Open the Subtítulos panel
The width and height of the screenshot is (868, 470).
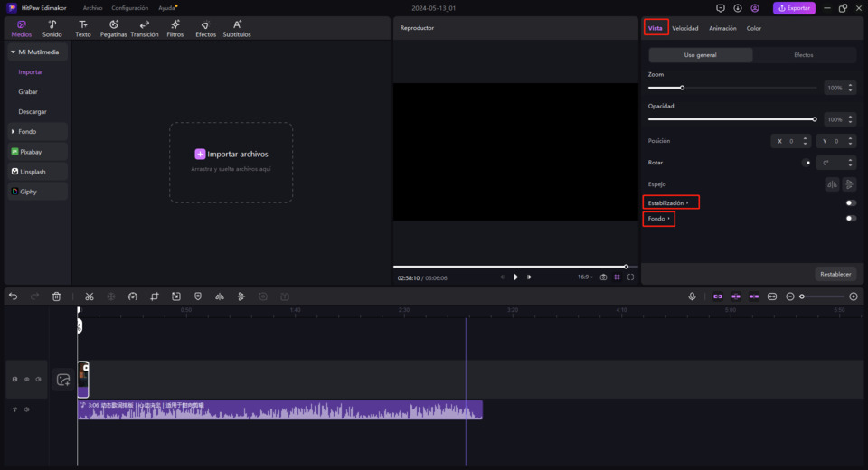236,28
